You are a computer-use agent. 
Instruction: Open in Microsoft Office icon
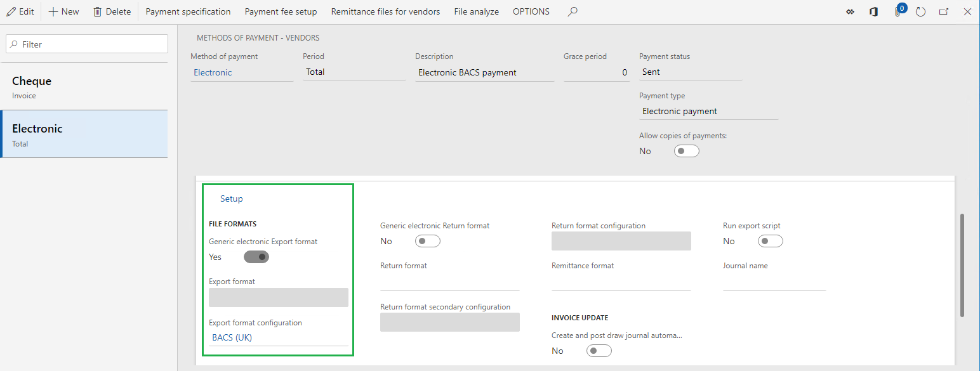(x=874, y=11)
